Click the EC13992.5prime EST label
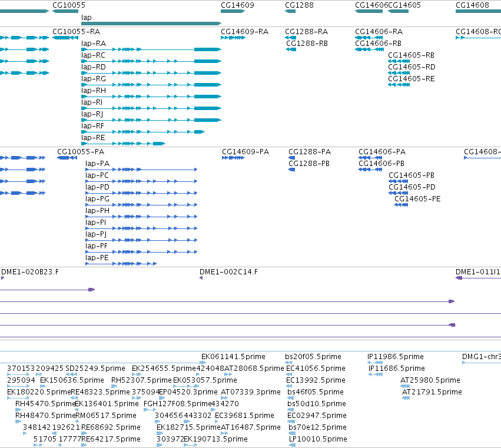This screenshot has height=448, width=501. tap(316, 380)
